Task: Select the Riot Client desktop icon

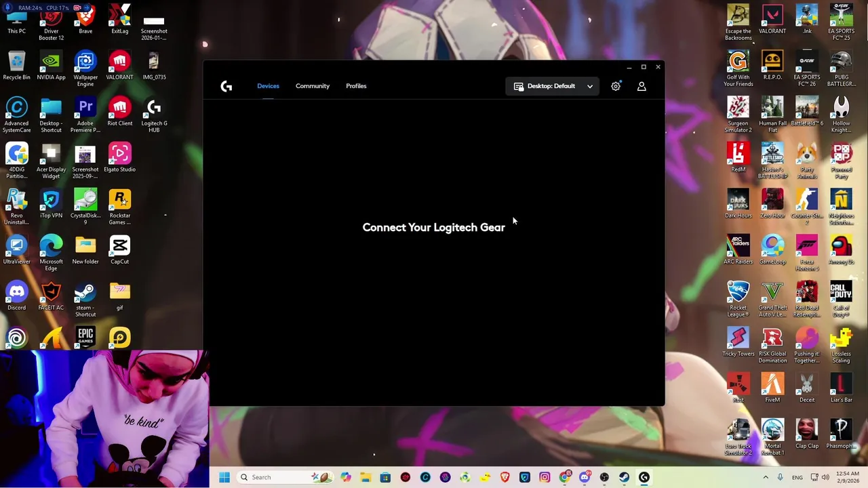Action: pos(119,112)
